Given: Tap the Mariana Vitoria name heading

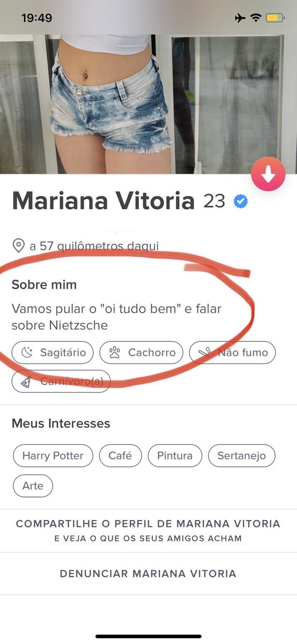Looking at the screenshot, I should click(x=103, y=202).
